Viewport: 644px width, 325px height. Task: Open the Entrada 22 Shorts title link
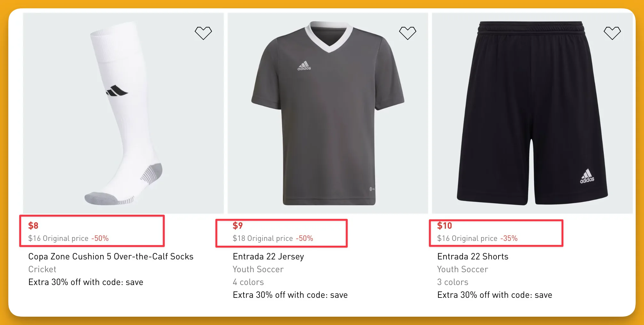[473, 257]
